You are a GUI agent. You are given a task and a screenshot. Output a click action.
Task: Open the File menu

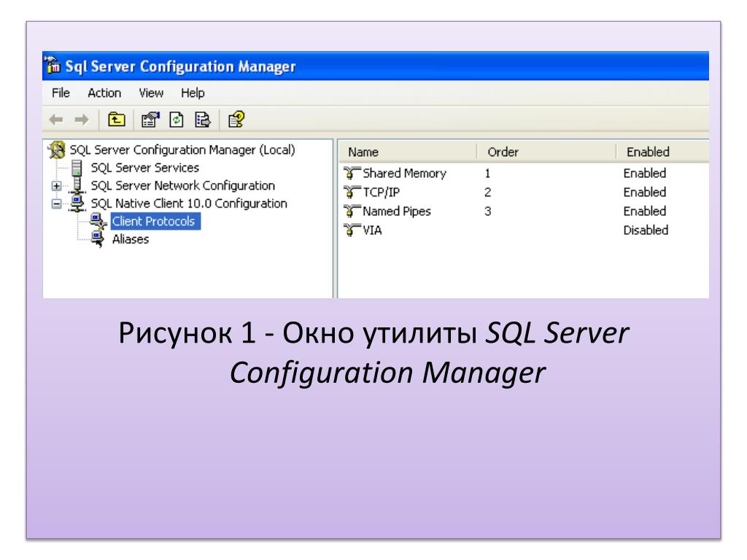click(61, 93)
